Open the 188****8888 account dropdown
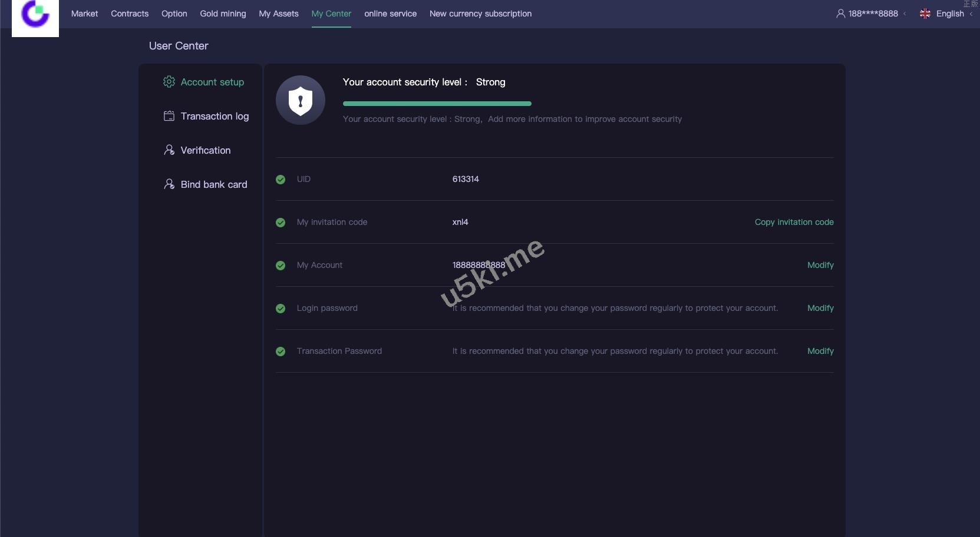Screen dimensions: 980x537 pyautogui.click(x=873, y=14)
